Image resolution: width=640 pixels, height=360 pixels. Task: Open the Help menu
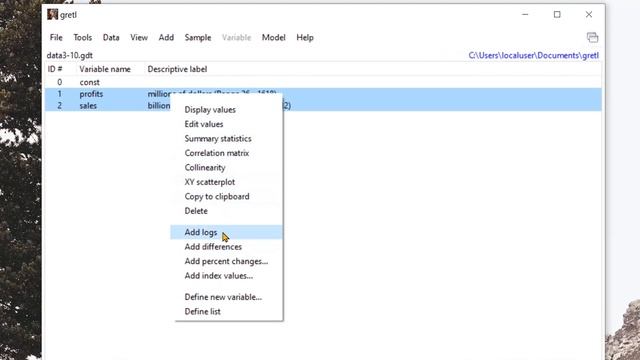tap(305, 38)
